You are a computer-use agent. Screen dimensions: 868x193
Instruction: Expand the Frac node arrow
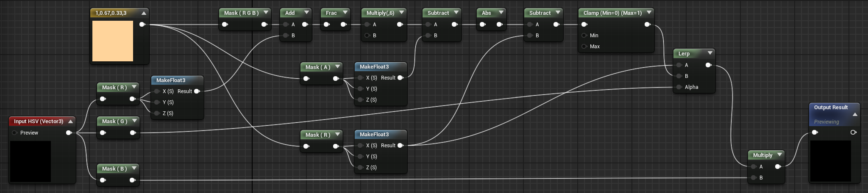pyautogui.click(x=345, y=13)
